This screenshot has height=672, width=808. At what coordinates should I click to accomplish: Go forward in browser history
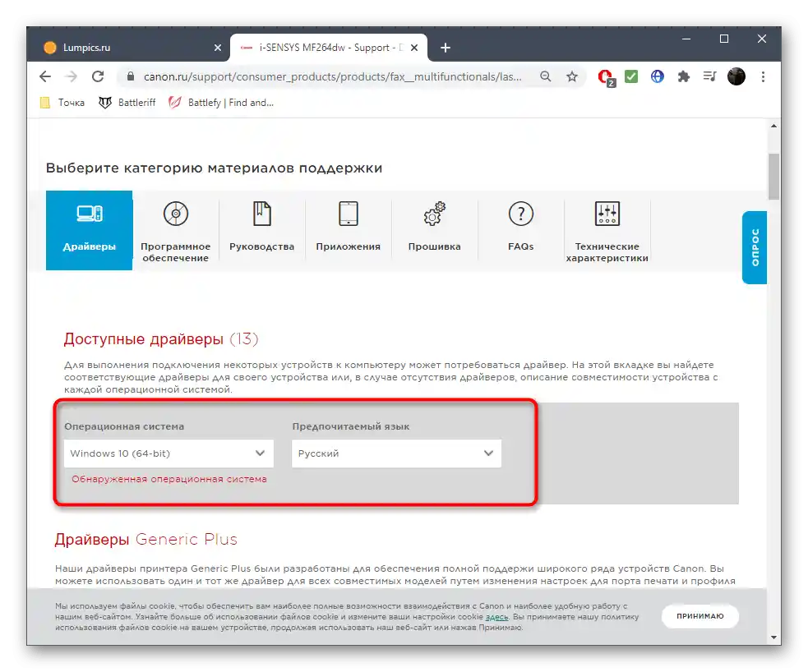pyautogui.click(x=72, y=76)
